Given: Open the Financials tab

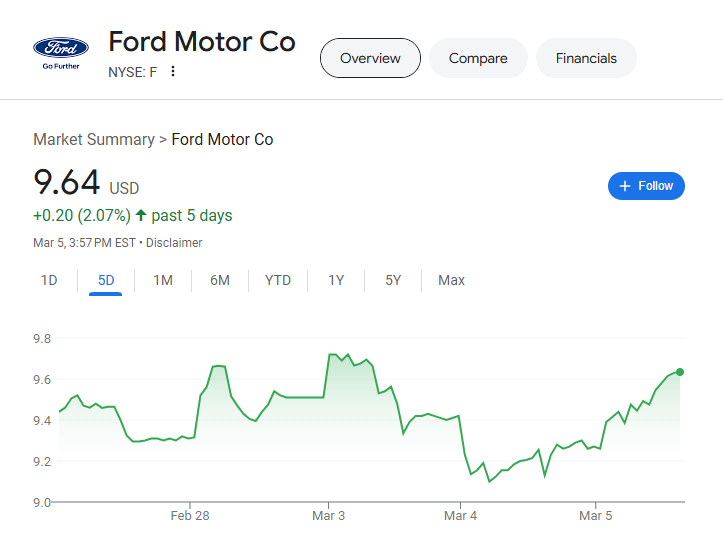Looking at the screenshot, I should pyautogui.click(x=586, y=58).
